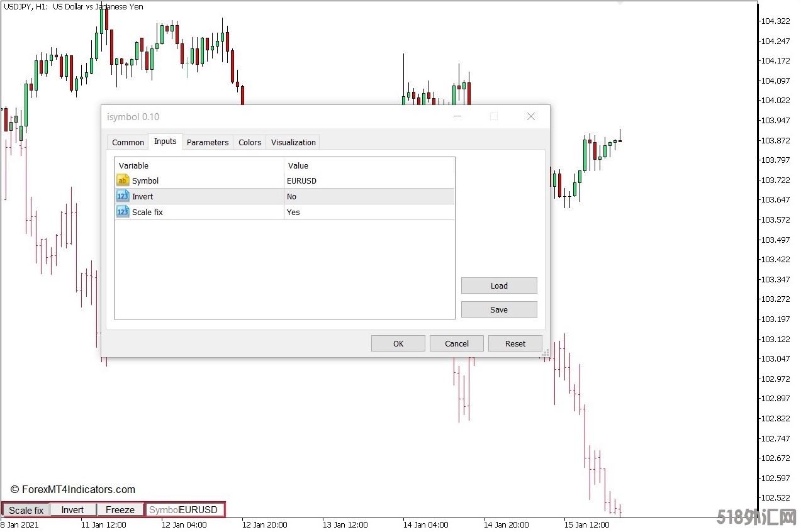Screen dimensions: 801x532
Task: Open the Scale fix value dropdown showing Yes
Action: (369, 212)
